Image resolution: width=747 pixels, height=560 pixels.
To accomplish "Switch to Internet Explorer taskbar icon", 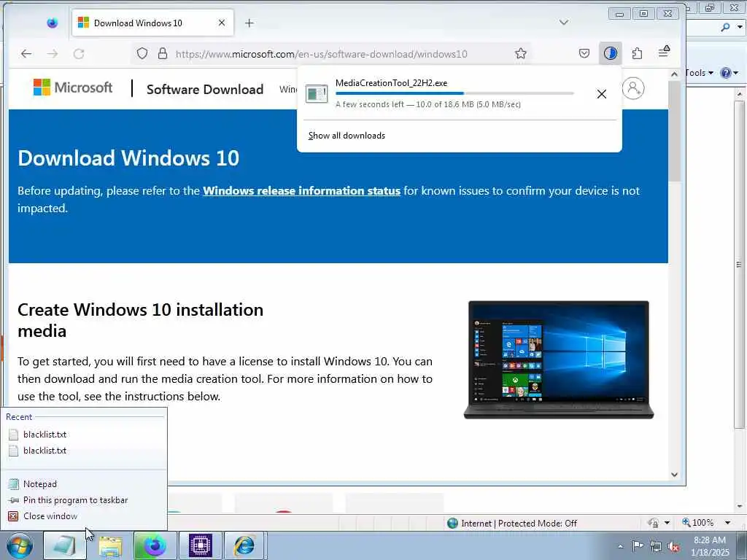I will point(244,545).
